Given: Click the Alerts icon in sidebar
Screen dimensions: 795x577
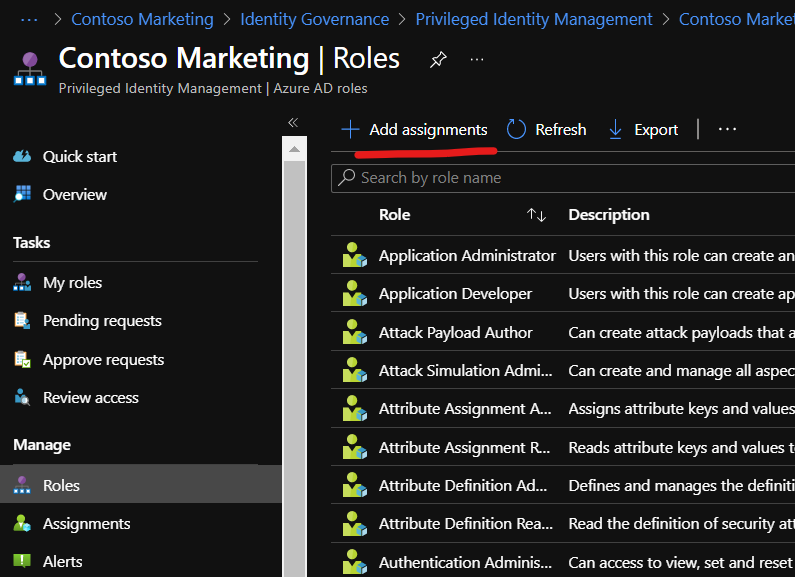Looking at the screenshot, I should 22,562.
